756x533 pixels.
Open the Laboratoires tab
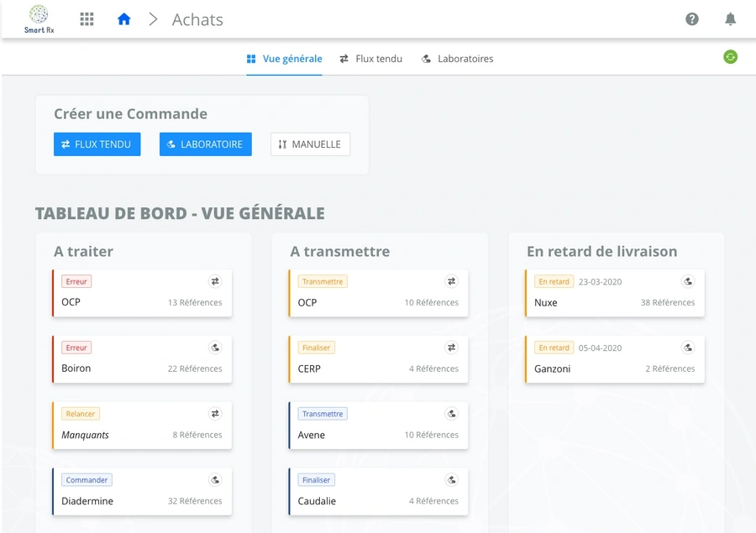coord(457,59)
